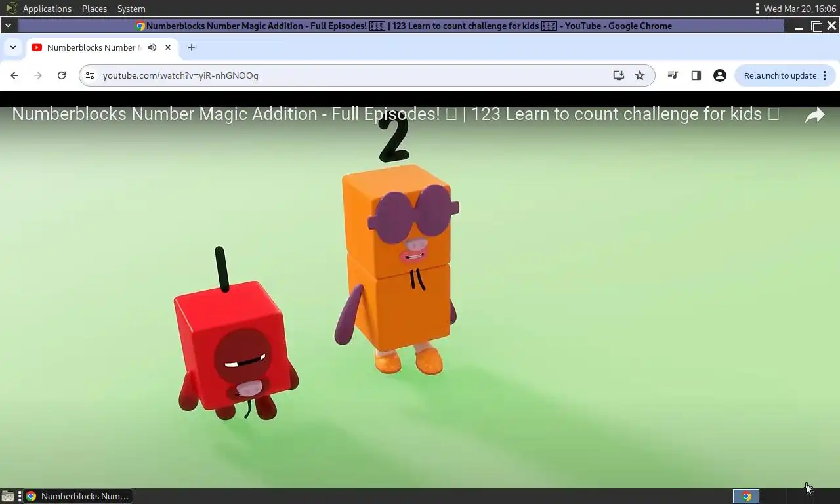The width and height of the screenshot is (840, 504).
Task: Close the Numberblocks tab
Action: coord(168,47)
